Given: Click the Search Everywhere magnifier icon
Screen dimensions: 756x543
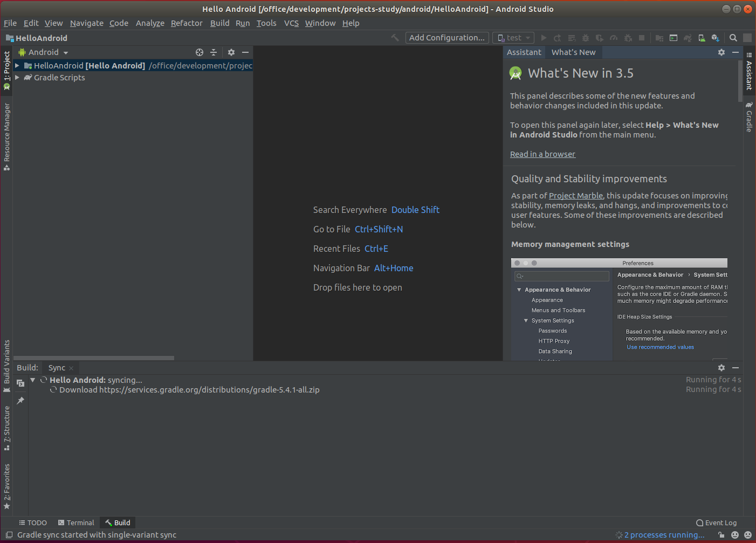Looking at the screenshot, I should (733, 38).
